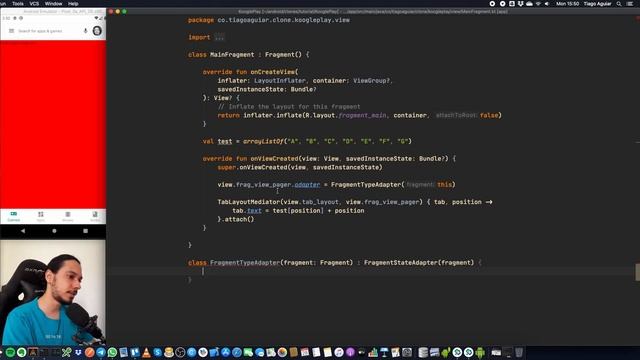
Task: Open the Trash in the dock
Action: pos(519,352)
